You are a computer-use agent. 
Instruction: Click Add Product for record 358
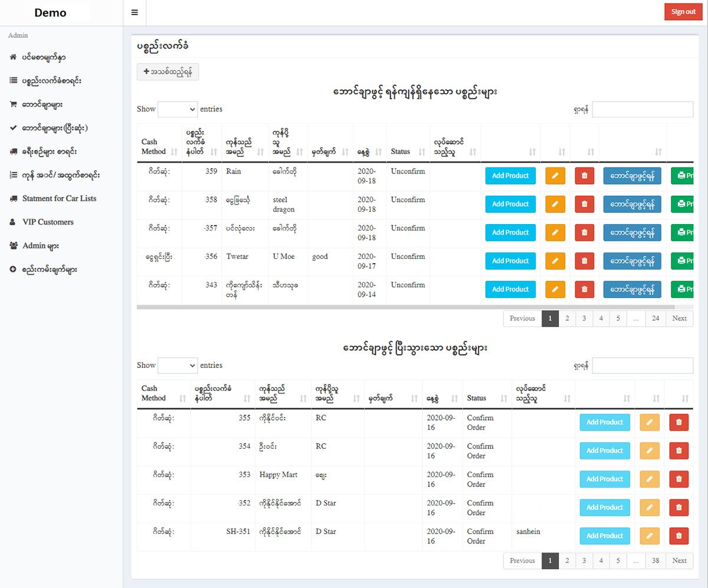tap(510, 203)
